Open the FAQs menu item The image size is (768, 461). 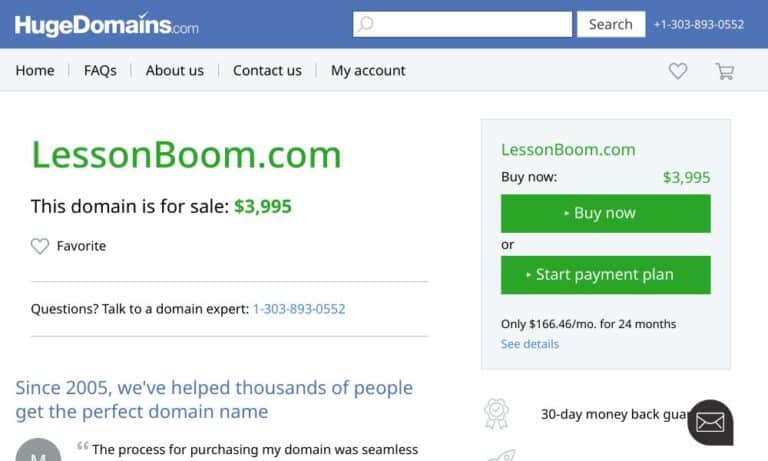100,71
